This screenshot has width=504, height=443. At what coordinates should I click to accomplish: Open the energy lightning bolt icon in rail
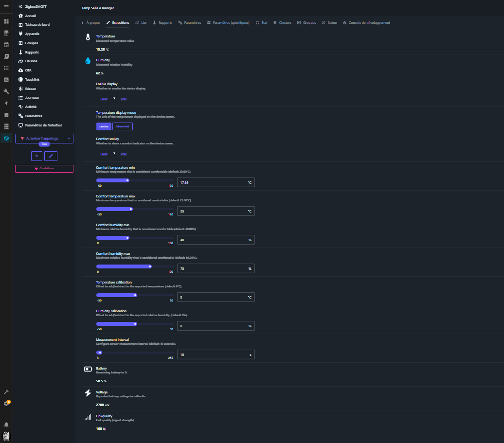6,103
